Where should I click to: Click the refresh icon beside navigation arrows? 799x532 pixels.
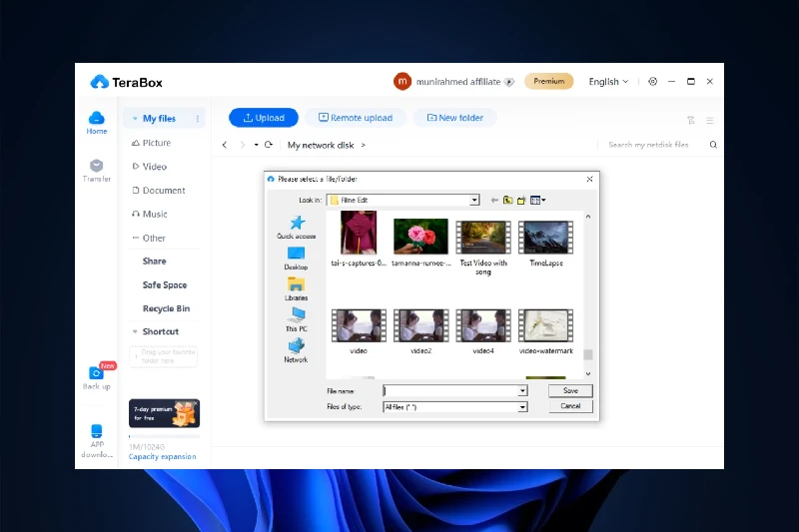coord(269,145)
